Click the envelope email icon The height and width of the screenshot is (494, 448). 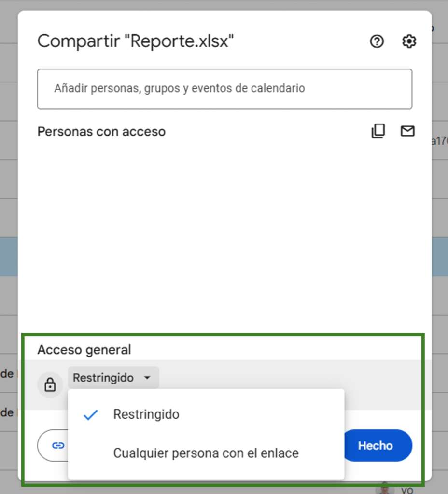tap(408, 131)
